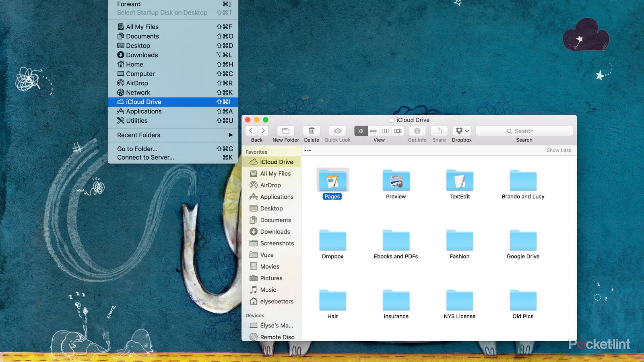Viewport: 644px width, 362px height.
Task: Select the Brando and Lucy folder
Action: tap(523, 180)
